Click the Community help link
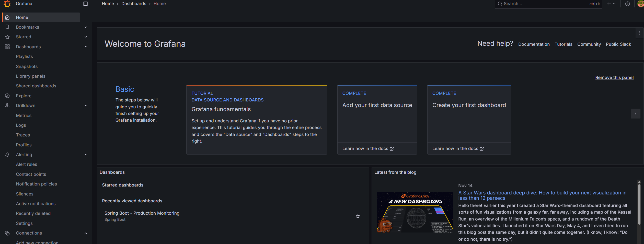 click(589, 44)
